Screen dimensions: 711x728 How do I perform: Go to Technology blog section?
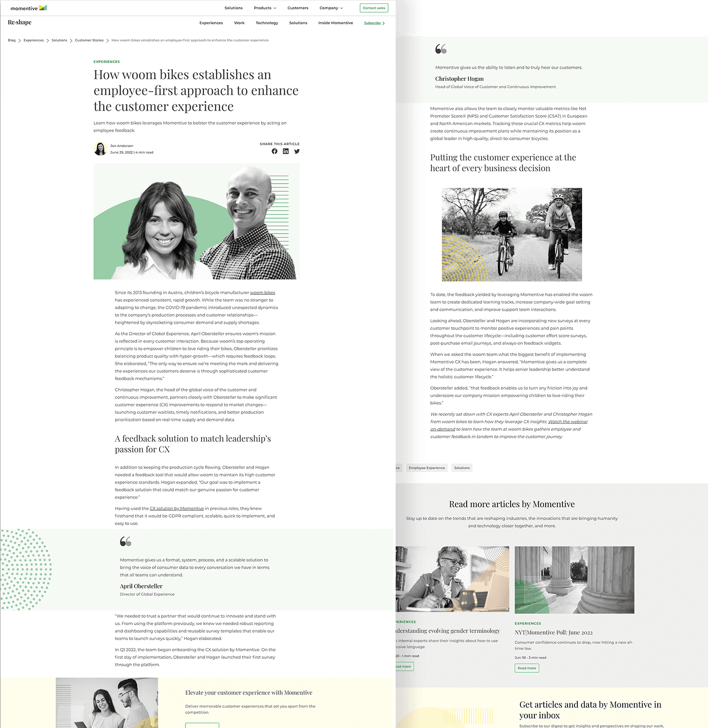pos(267,23)
